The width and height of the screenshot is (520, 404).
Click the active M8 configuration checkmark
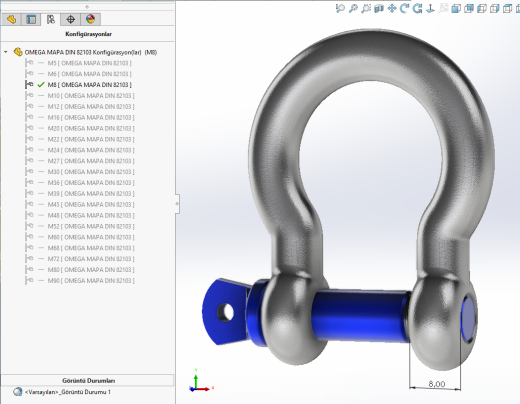pyautogui.click(x=41, y=85)
